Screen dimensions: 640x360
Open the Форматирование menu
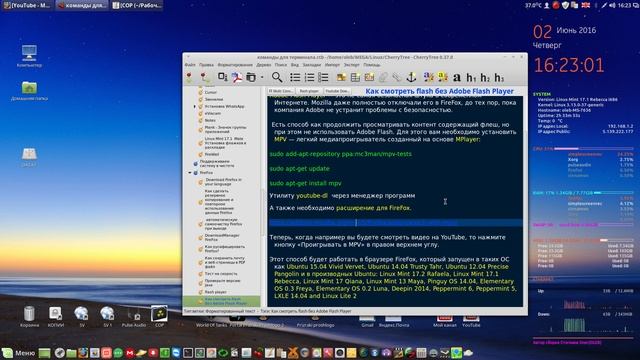[235, 65]
